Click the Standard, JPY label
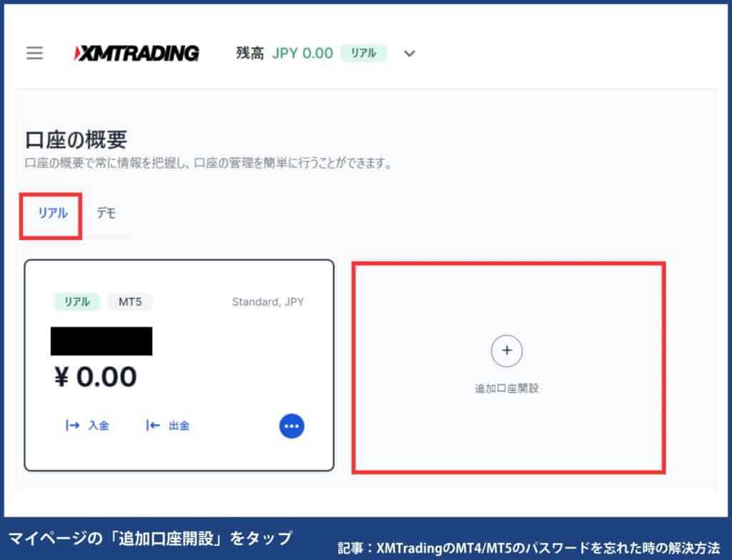 tap(268, 302)
